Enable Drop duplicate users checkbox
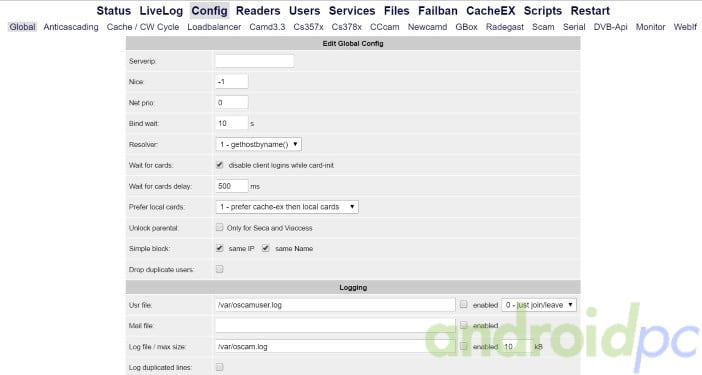The image size is (702, 375). click(x=219, y=269)
